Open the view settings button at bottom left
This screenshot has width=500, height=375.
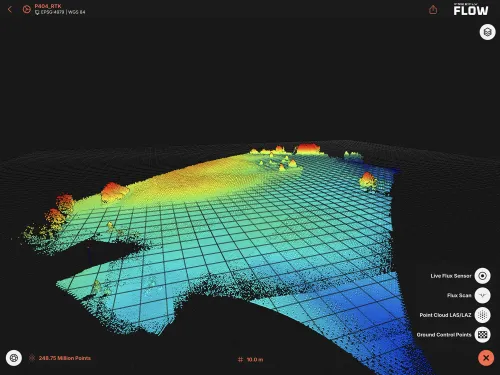point(14,358)
